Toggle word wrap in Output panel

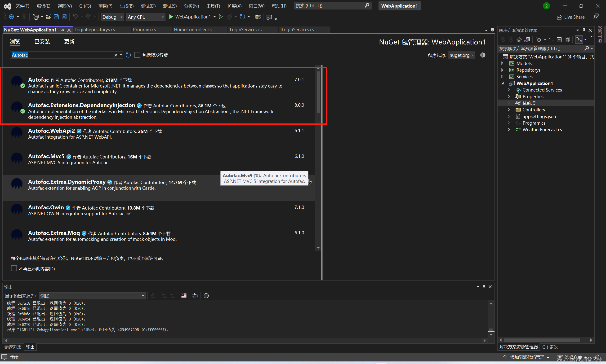pyautogui.click(x=195, y=296)
